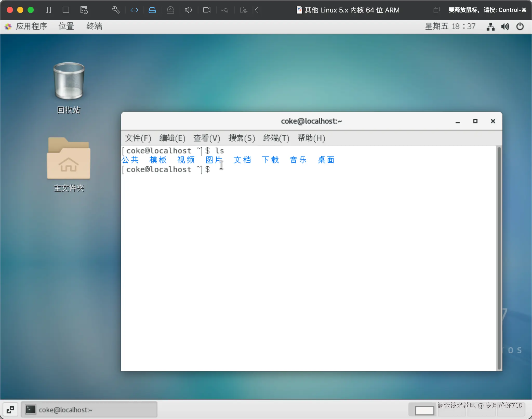Image resolution: width=532 pixels, height=419 pixels.
Task: Click the hard disk icon in toolbar
Action: (x=152, y=10)
